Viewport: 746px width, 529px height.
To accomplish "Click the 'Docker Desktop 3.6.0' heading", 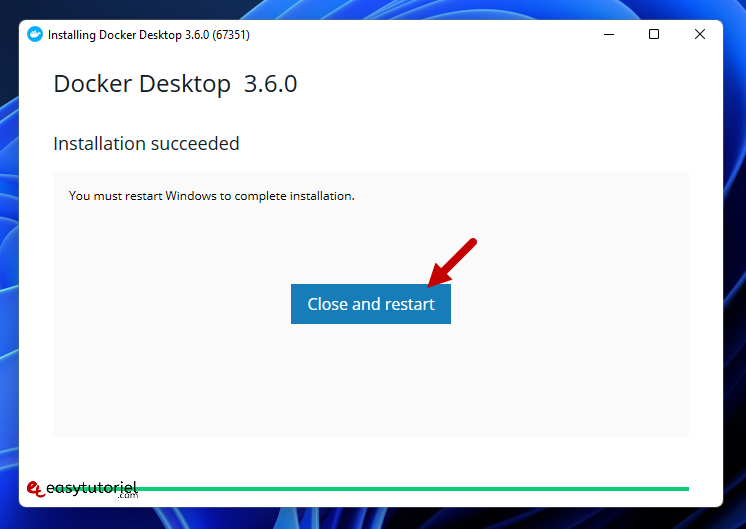I will [x=175, y=84].
